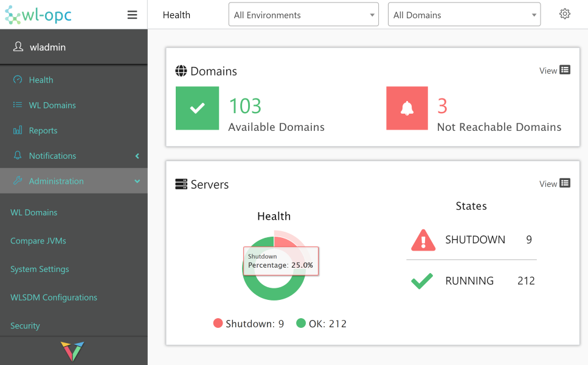Click the SHUTDOWN state label
The width and height of the screenshot is (588, 365).
[475, 240]
